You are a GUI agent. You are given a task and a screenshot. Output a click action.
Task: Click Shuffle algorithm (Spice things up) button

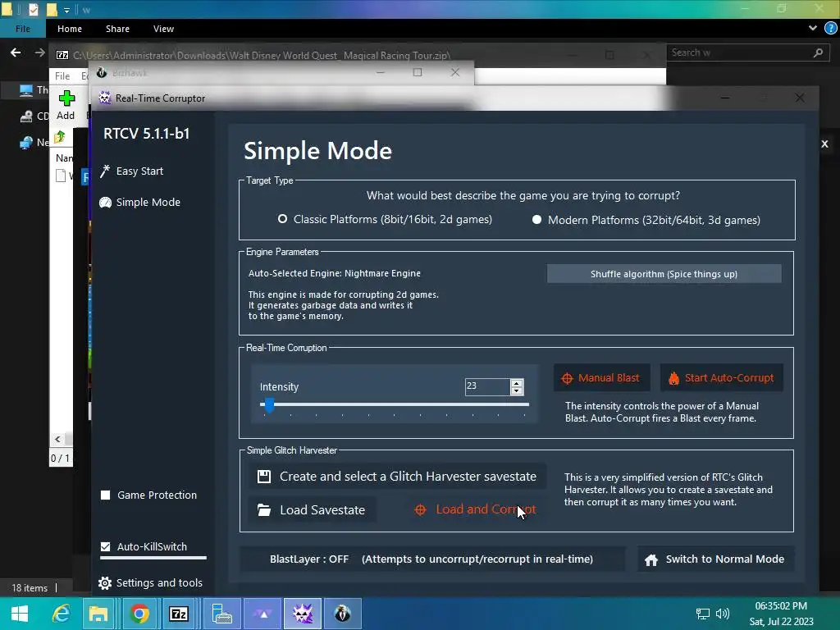click(x=664, y=274)
